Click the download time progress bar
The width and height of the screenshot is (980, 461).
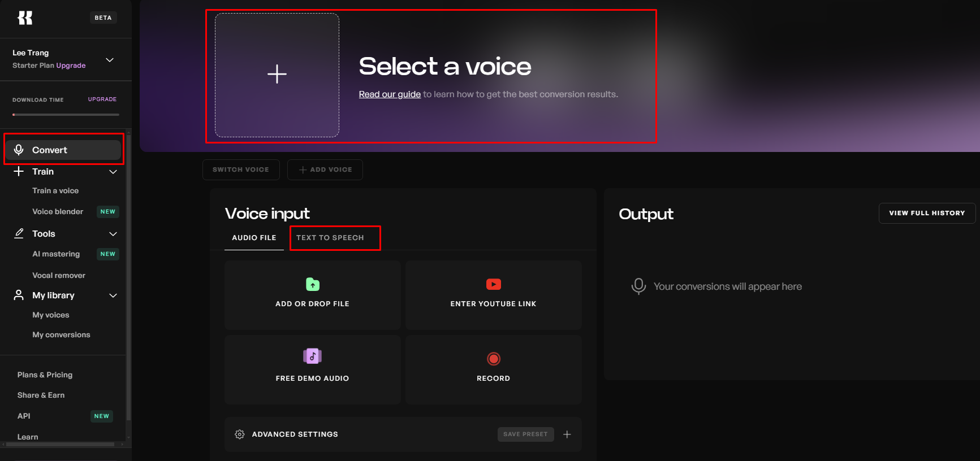tap(66, 115)
